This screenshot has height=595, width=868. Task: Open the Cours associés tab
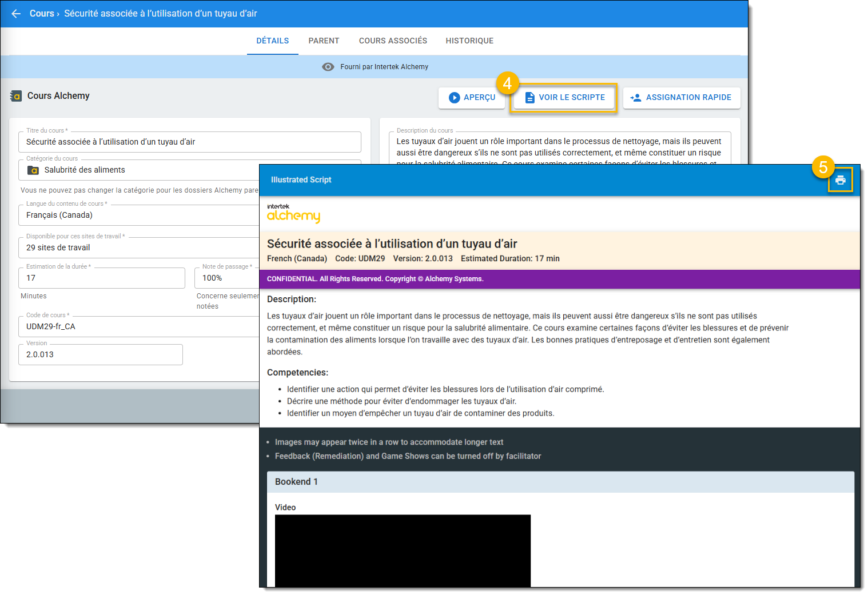coord(393,41)
